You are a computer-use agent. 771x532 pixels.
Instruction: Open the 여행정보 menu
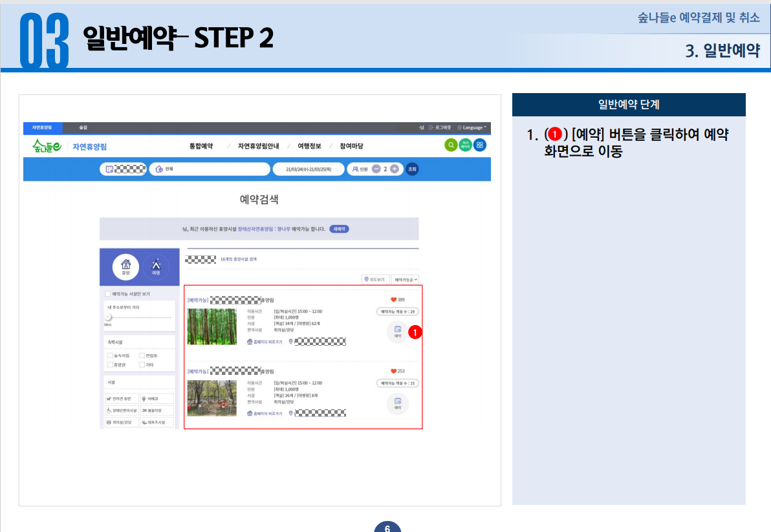pos(309,146)
